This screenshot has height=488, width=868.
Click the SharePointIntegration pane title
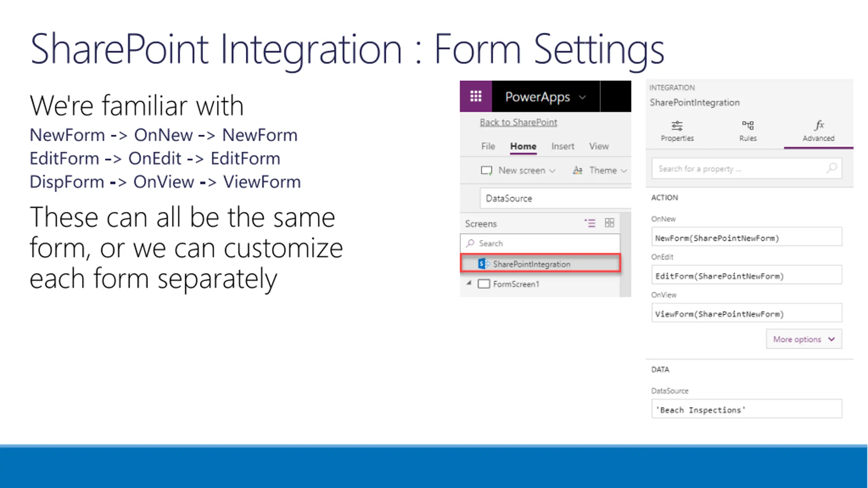point(694,102)
